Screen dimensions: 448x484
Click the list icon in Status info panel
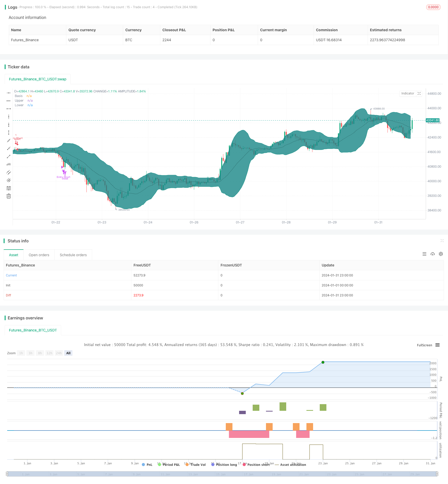[x=424, y=254]
